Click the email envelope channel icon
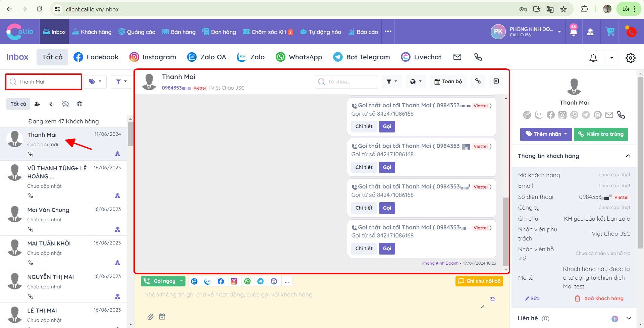644x328 pixels. pos(457,57)
